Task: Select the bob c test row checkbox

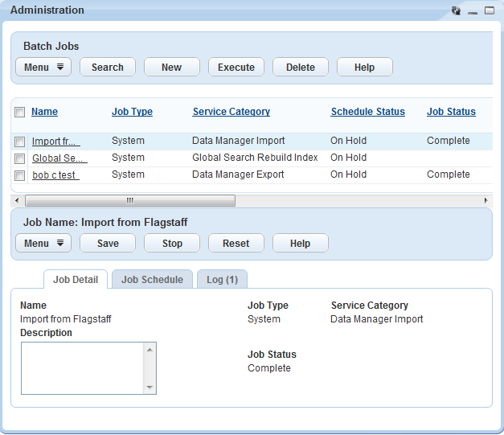Action: coord(19,175)
